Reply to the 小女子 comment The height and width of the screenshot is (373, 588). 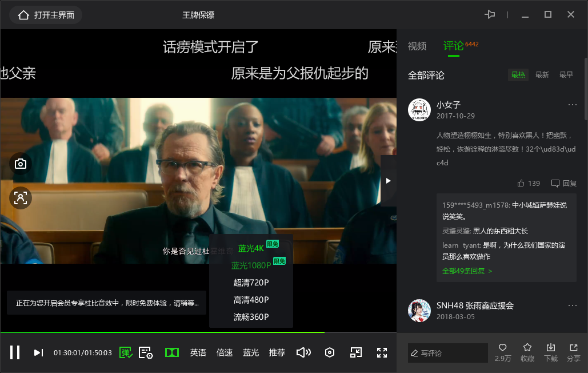563,183
